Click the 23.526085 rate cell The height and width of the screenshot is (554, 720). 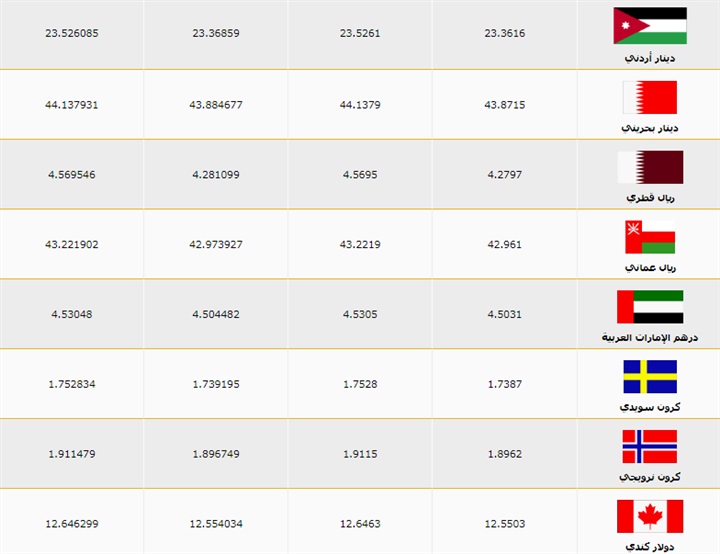click(x=72, y=33)
